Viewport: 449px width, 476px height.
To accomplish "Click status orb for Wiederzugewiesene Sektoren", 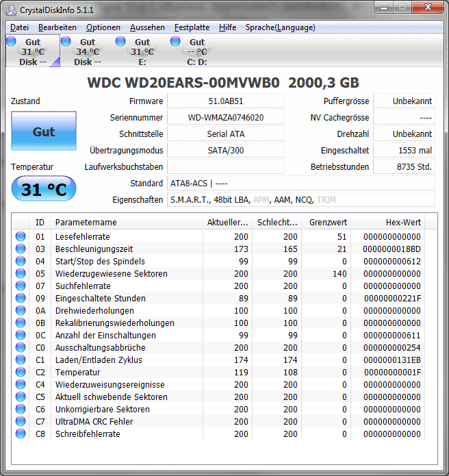I will click(21, 273).
